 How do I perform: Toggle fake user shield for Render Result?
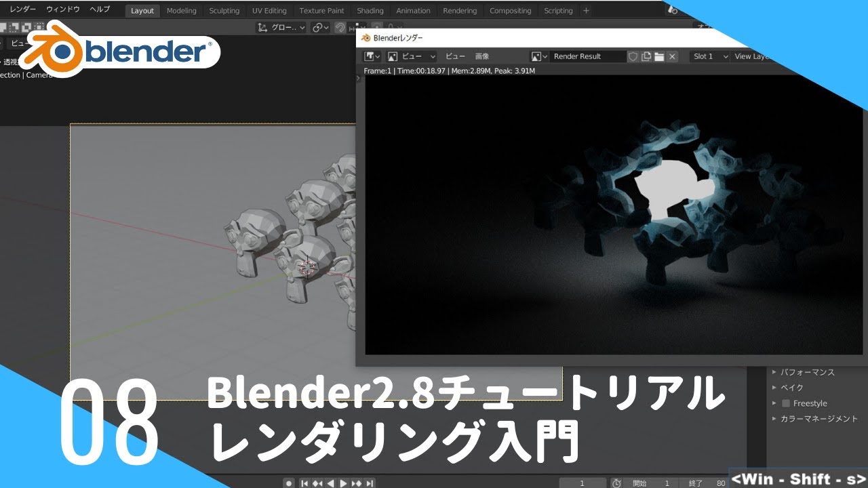pyautogui.click(x=633, y=56)
